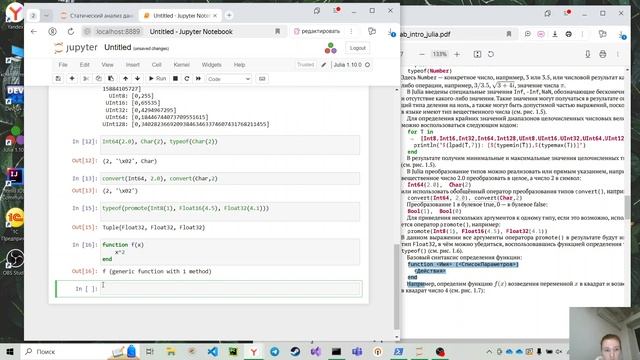640x360 pixels.
Task: Select cell In [15] with typeof(promote
Action: coord(230,211)
